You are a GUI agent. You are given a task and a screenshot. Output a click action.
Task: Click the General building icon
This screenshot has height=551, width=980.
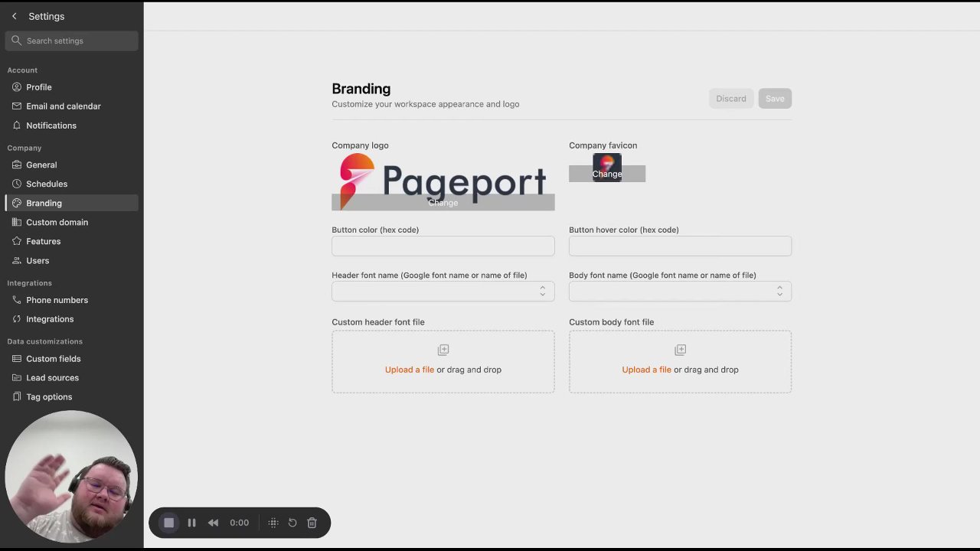(x=17, y=165)
